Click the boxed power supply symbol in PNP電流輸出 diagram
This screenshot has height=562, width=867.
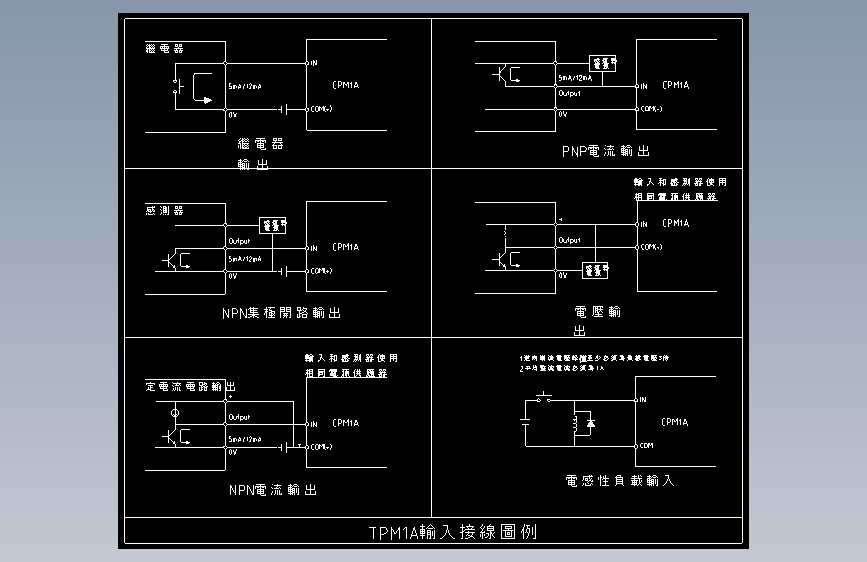(x=603, y=64)
